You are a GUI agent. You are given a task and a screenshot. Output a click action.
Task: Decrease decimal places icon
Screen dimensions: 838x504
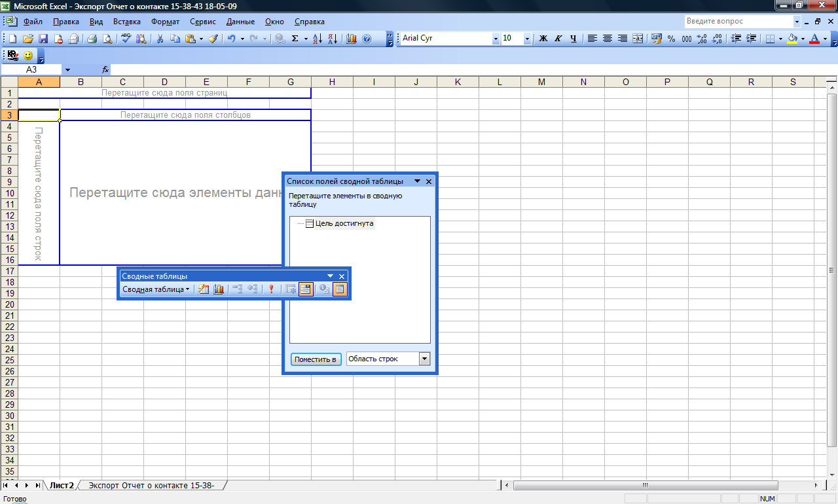coord(717,39)
